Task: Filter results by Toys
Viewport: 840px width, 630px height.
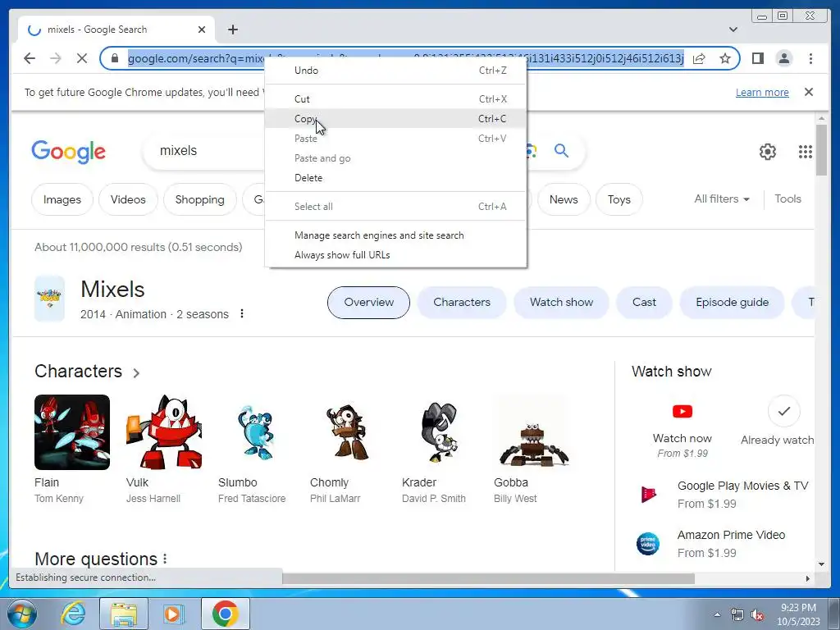Action: click(x=619, y=199)
